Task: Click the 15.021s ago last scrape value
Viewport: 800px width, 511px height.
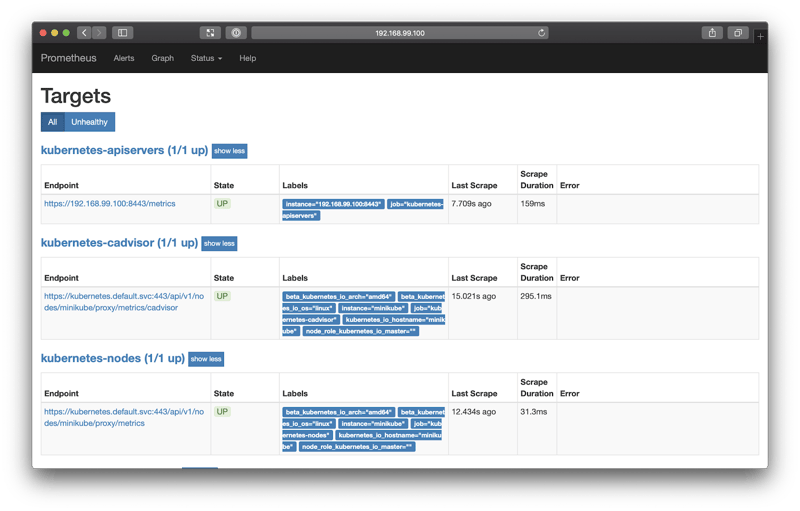Action: 473,296
